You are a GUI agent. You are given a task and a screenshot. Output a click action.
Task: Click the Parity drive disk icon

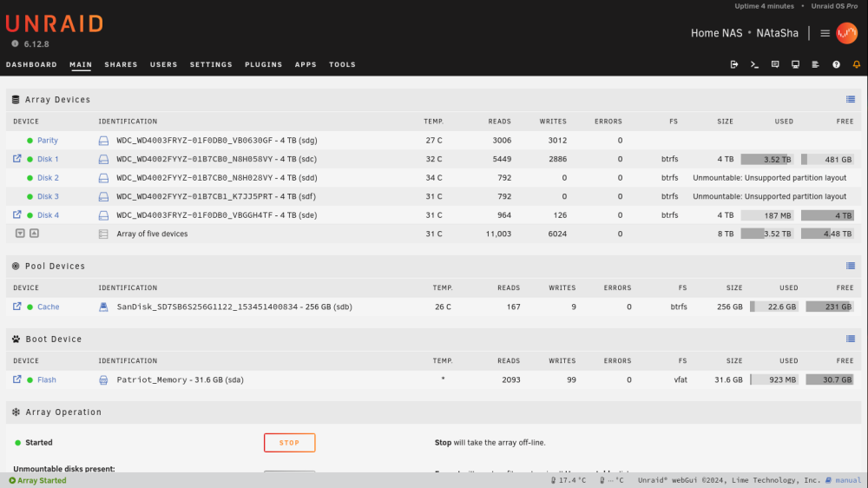pos(103,141)
